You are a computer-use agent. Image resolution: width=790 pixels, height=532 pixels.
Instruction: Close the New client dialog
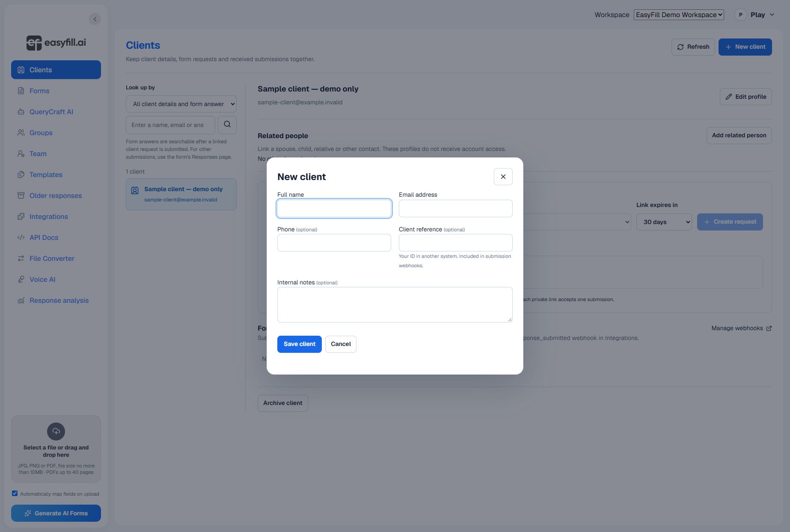[503, 177]
